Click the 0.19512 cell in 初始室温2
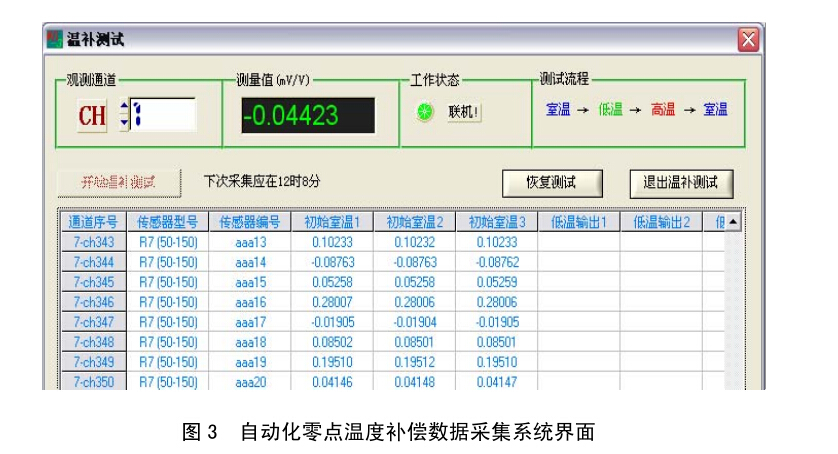 tap(414, 362)
